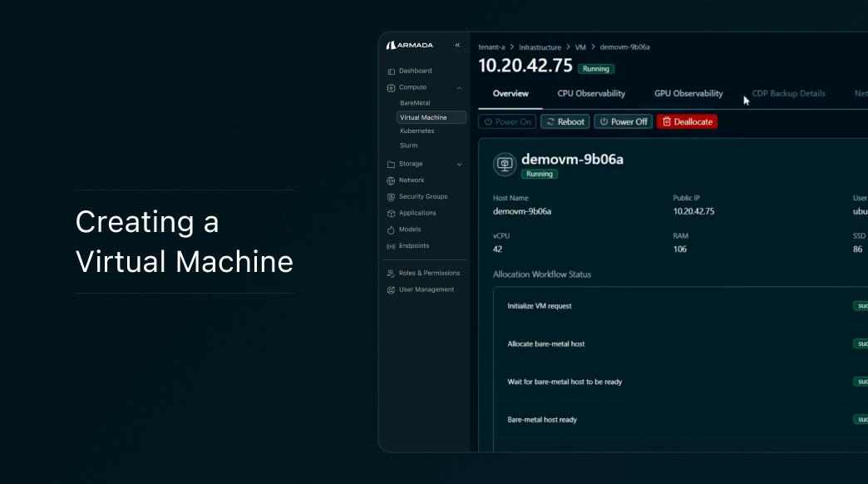The height and width of the screenshot is (484, 868).
Task: Click the Dashboard icon in sidebar
Action: pyautogui.click(x=392, y=72)
